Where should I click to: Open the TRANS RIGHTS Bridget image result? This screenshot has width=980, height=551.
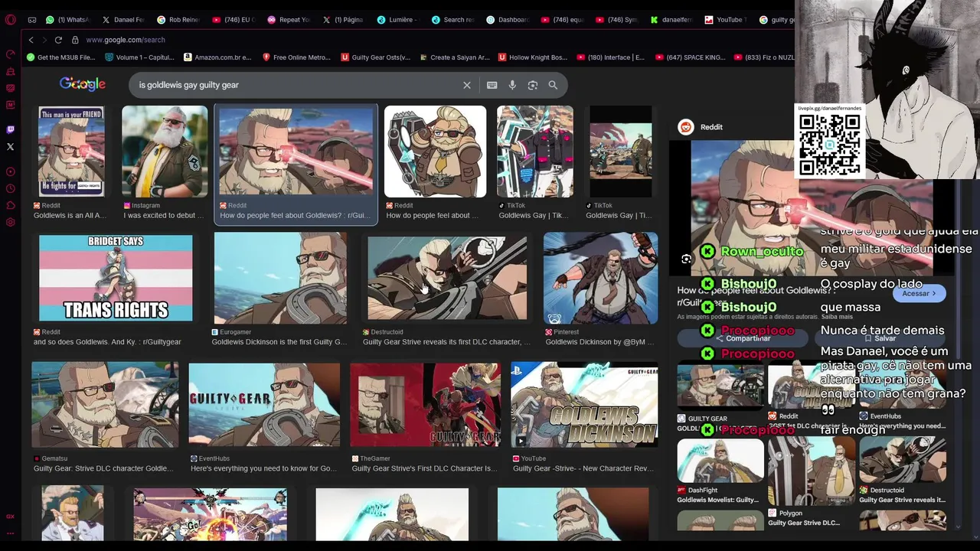pyautogui.click(x=116, y=278)
